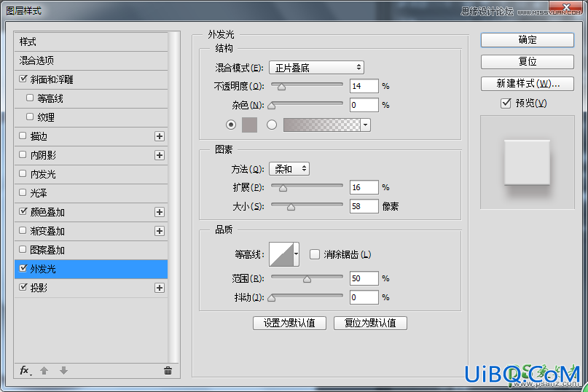Add another 描边 effect with plus icon
588x392 pixels.
click(x=160, y=136)
